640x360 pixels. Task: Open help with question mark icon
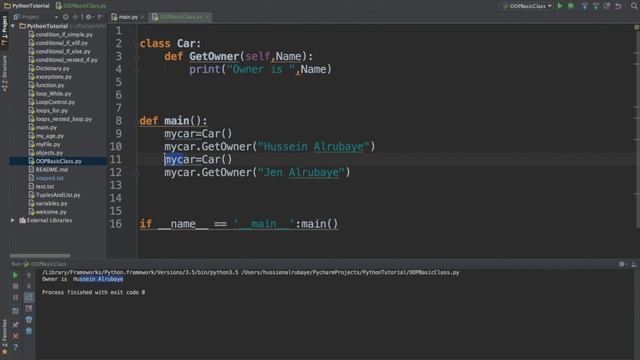tap(16, 347)
